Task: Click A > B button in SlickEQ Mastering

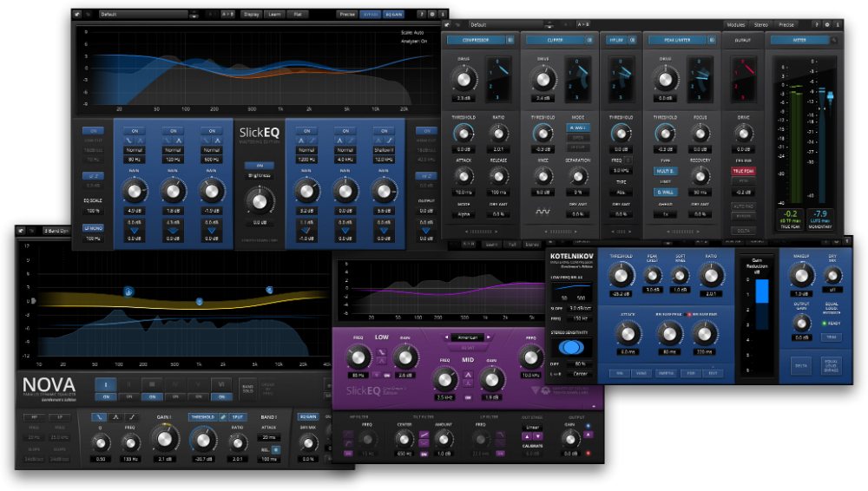Action: pos(227,15)
